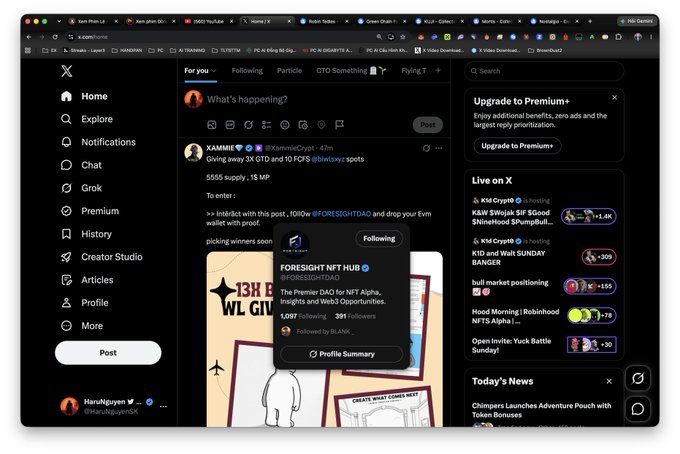Join bull market positioning space
The width and height of the screenshot is (680, 454).
point(544,287)
